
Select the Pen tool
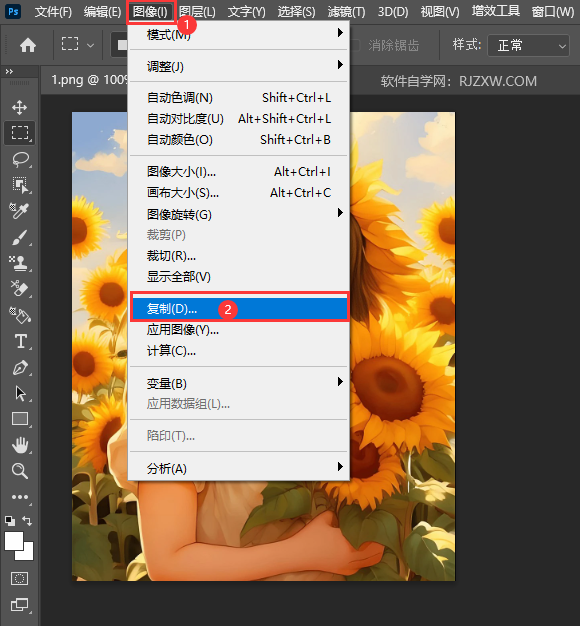20,368
